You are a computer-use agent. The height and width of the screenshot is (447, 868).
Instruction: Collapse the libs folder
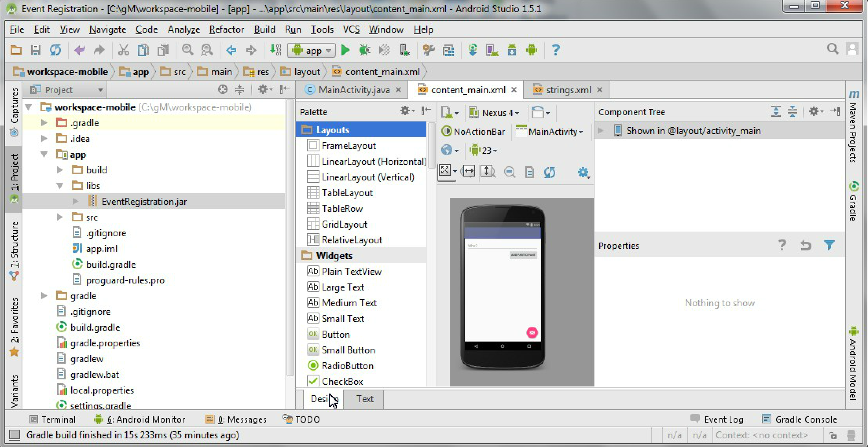point(60,186)
